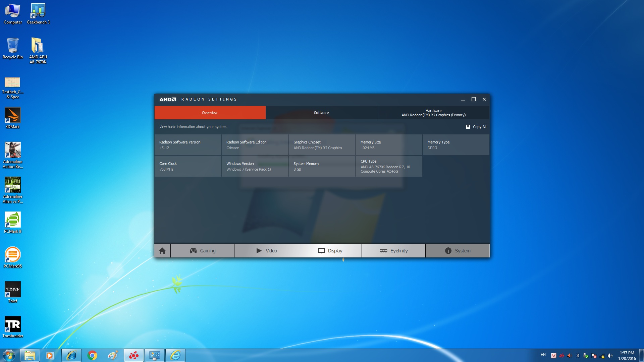This screenshot has height=362, width=644.
Task: Click the Show Desktop strip
Action: (641, 355)
